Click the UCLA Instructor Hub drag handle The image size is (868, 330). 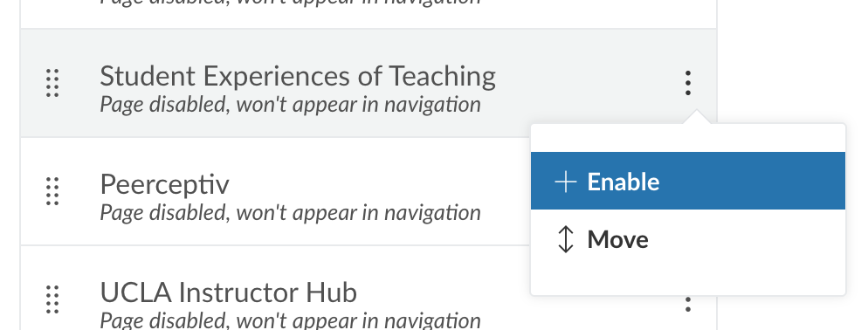pos(52,299)
